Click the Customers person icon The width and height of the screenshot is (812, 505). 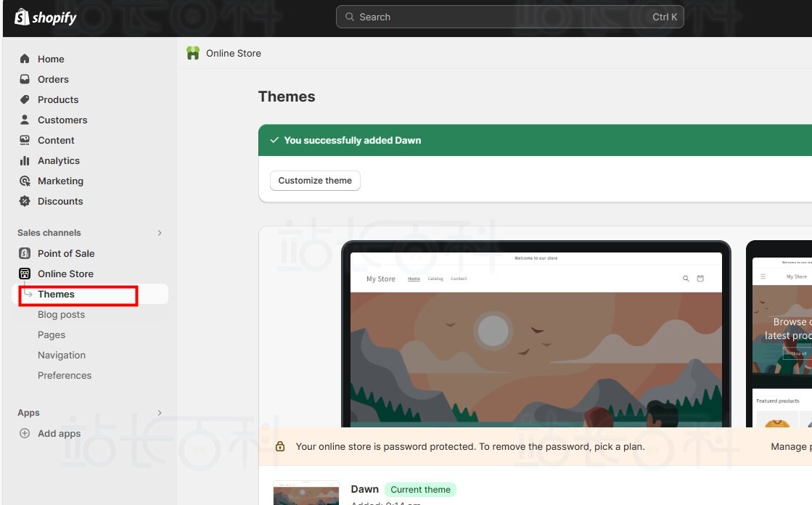tap(25, 119)
